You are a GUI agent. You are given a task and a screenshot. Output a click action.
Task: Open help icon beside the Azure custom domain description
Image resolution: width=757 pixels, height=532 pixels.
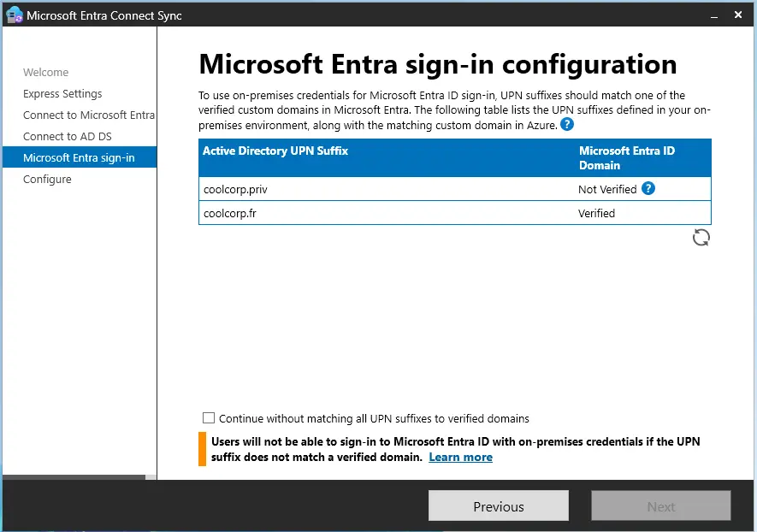point(567,125)
